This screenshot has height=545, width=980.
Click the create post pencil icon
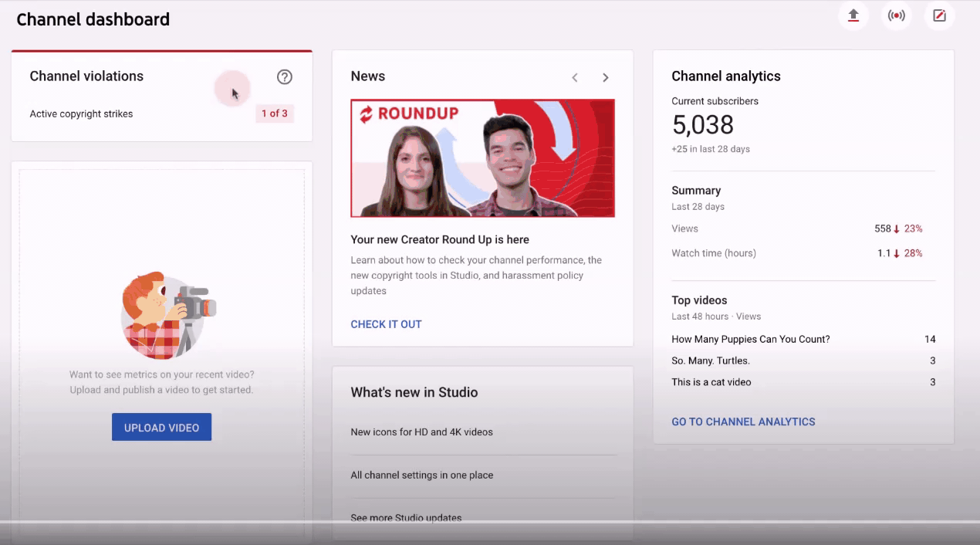(x=939, y=15)
